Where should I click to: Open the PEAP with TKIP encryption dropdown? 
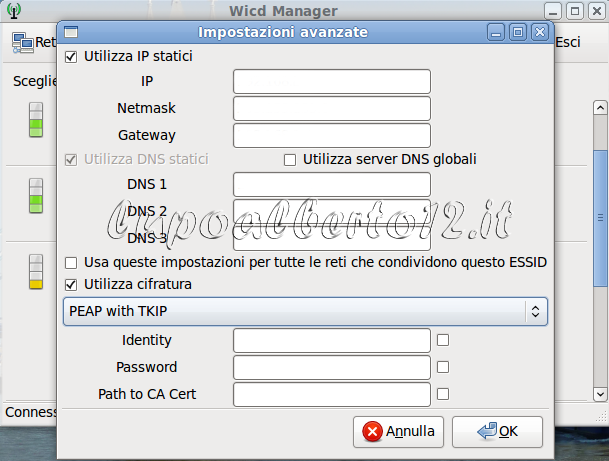coord(305,311)
